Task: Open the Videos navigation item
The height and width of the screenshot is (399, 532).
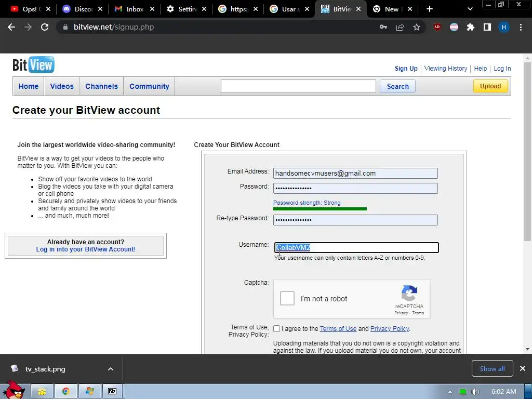Action: pos(62,86)
